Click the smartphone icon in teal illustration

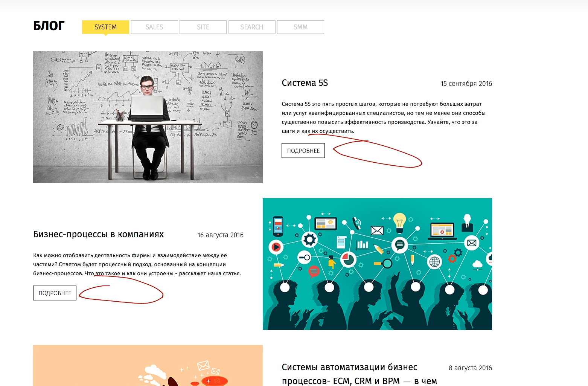click(278, 226)
